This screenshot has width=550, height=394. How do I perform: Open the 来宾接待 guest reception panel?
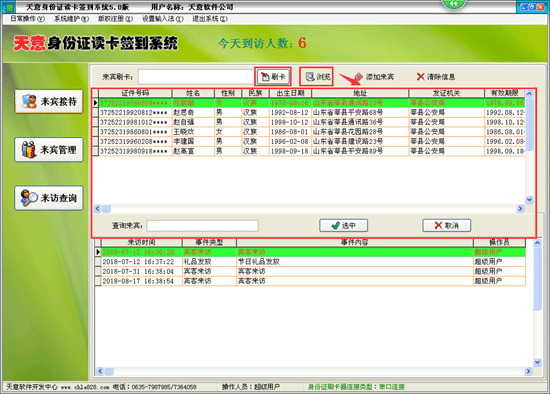coord(49,101)
